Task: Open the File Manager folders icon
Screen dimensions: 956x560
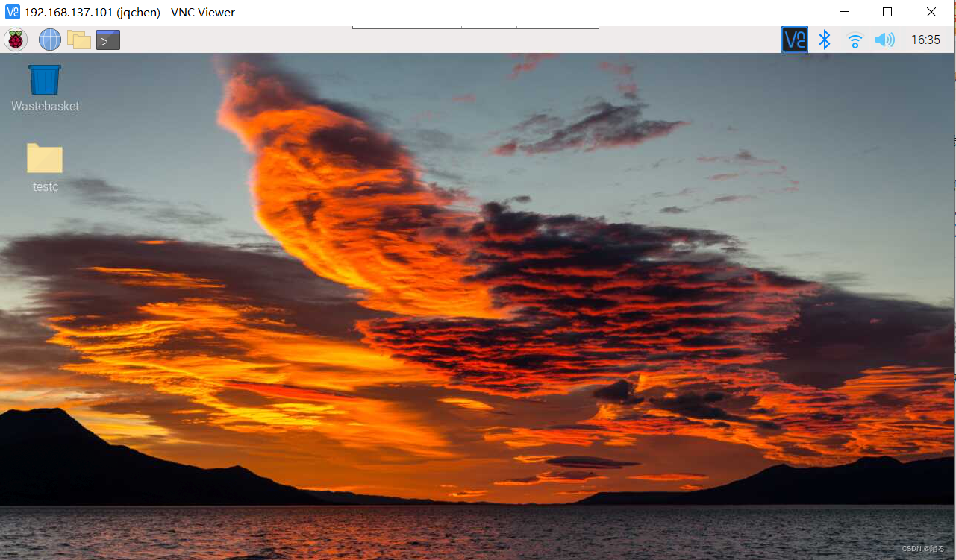Action: coord(79,40)
